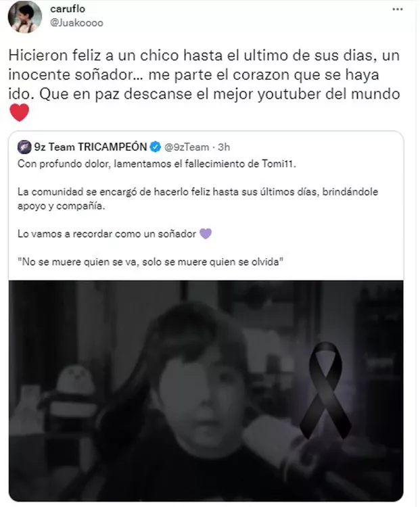Screen dimensions: 420x507
Task: Open the @9zTeam handle
Action: click(x=187, y=147)
